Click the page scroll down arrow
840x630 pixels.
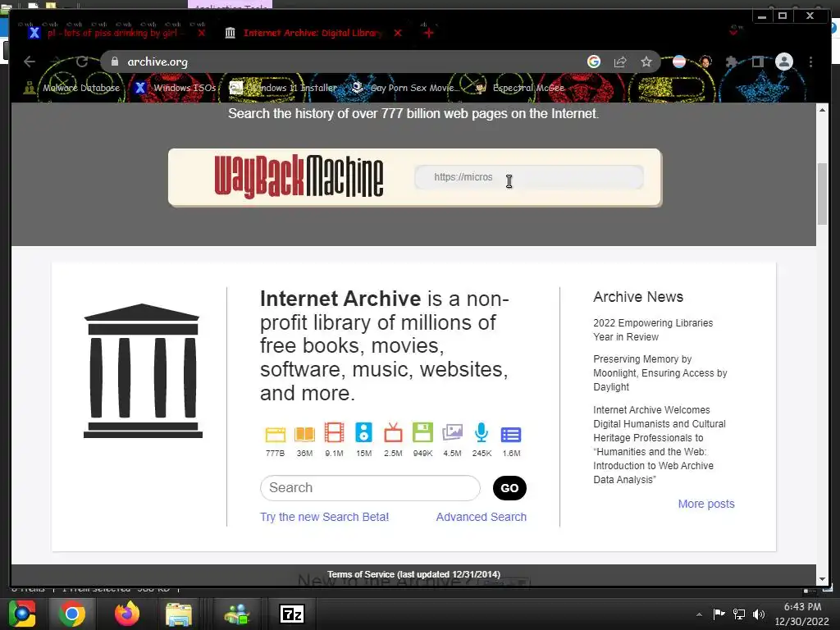coord(822,579)
